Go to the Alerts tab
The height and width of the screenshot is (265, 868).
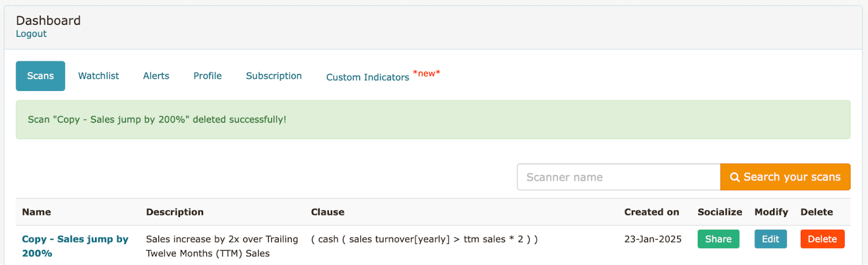(x=156, y=76)
